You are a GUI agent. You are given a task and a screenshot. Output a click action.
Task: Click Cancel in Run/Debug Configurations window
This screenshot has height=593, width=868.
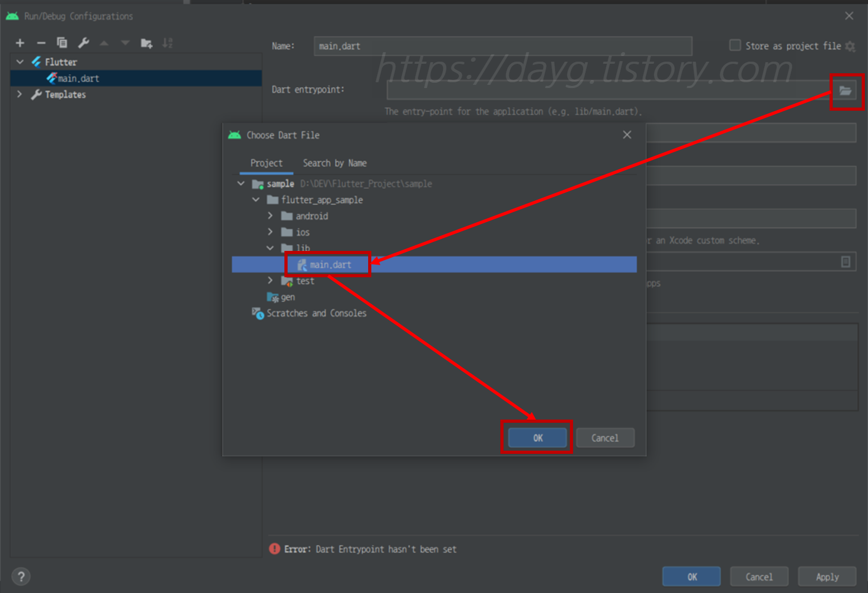click(759, 577)
